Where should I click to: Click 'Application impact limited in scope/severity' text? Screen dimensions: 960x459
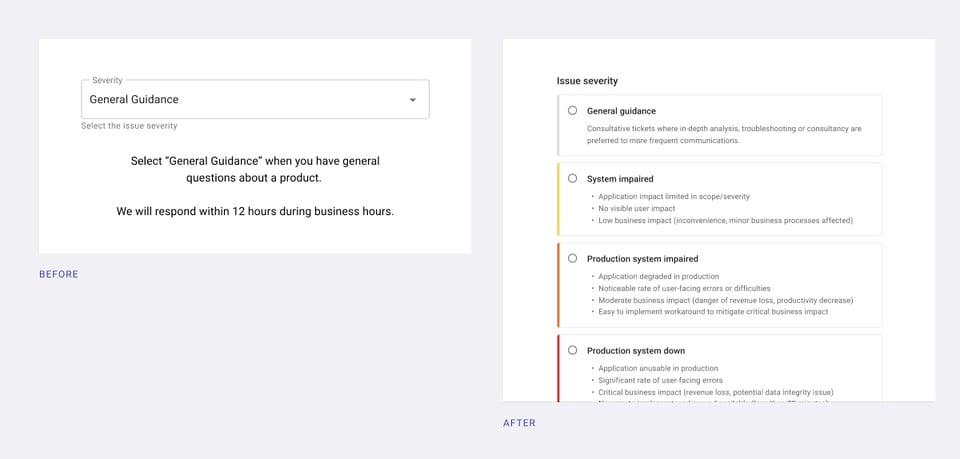click(674, 196)
